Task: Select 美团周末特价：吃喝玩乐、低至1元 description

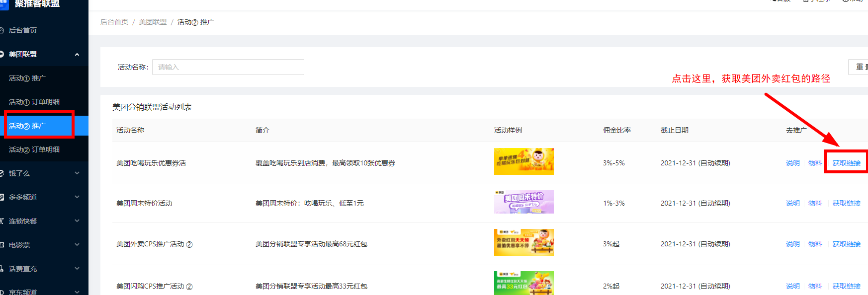Action: coord(310,203)
